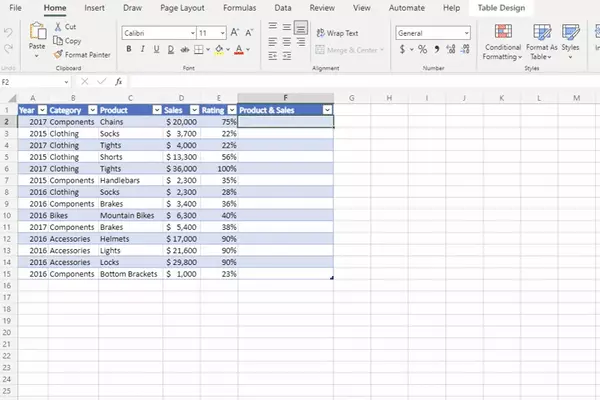This screenshot has width=600, height=400.
Task: Open the Year column filter dropdown
Action: (x=42, y=110)
